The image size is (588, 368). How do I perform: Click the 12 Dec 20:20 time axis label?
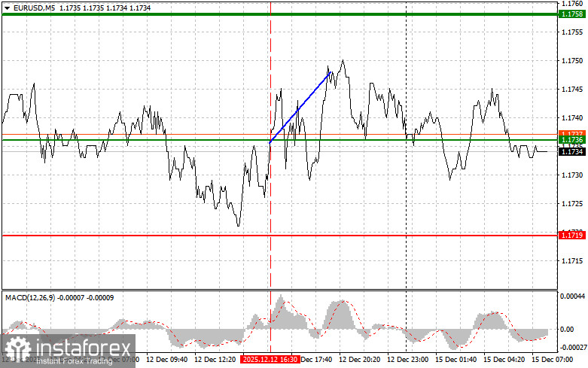click(x=359, y=360)
